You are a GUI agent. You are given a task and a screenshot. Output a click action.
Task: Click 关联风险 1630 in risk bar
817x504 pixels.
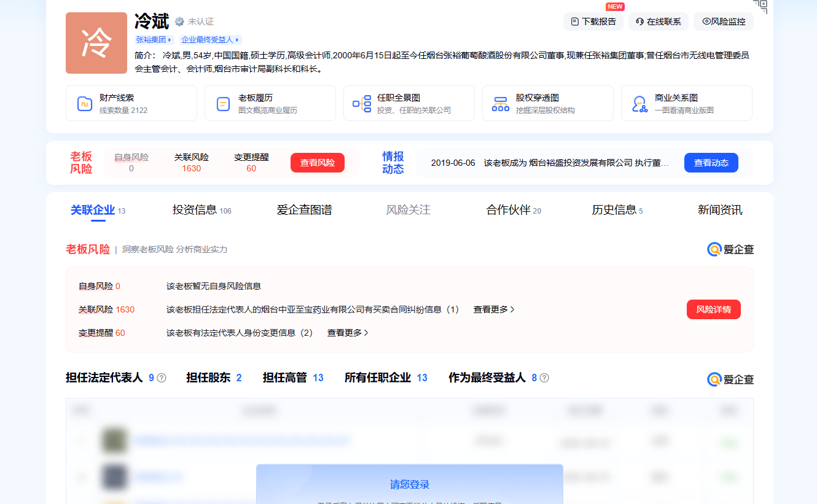[192, 163]
